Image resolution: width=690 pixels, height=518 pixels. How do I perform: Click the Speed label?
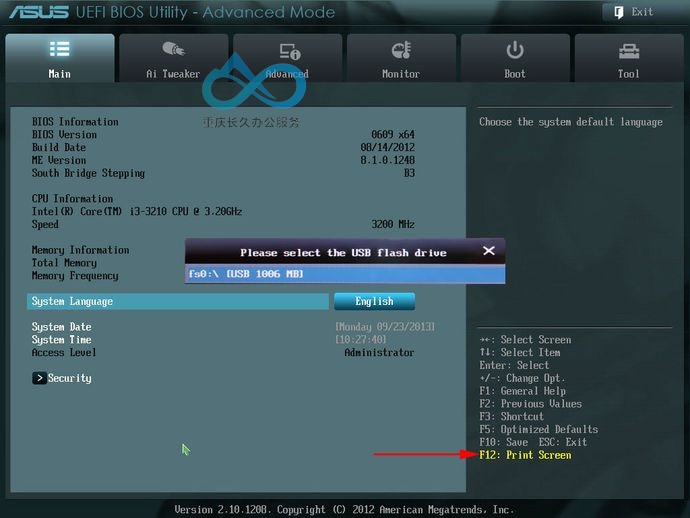pos(45,224)
